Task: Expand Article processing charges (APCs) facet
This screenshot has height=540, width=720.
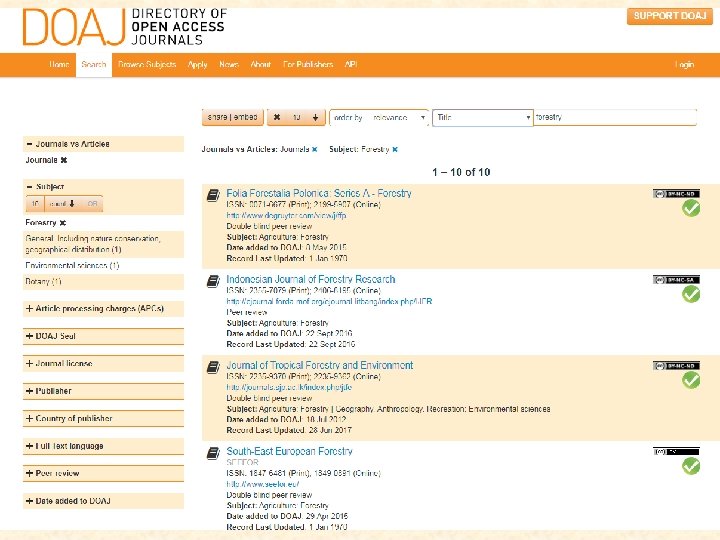Action: tap(103, 309)
